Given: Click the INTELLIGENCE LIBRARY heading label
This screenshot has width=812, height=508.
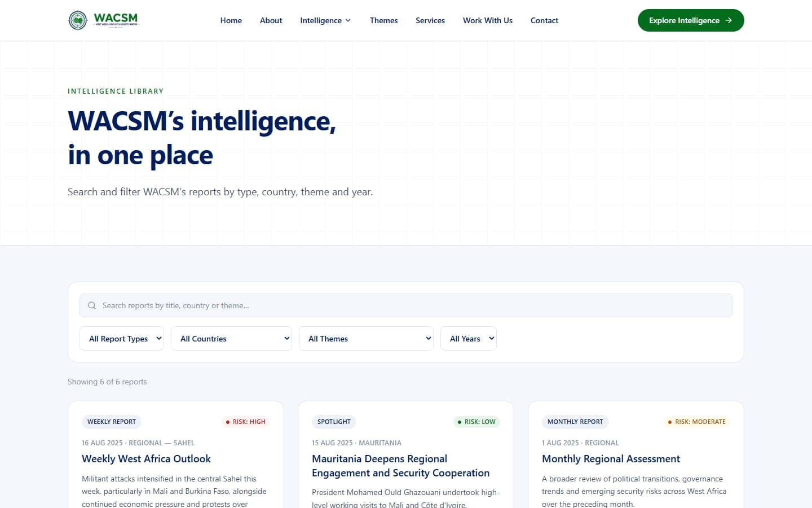Looking at the screenshot, I should pyautogui.click(x=116, y=91).
